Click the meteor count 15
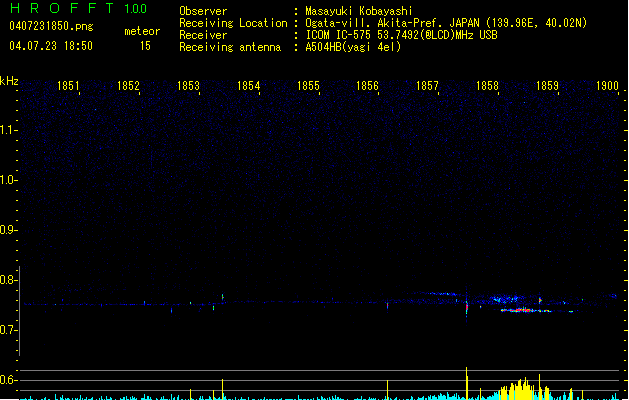Viewport: 629px width, 400px height. tap(145, 46)
